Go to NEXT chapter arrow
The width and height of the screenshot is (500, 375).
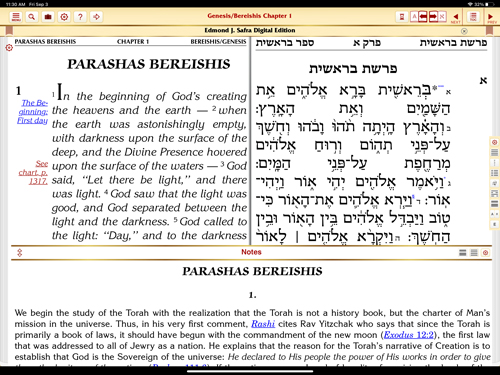[x=456, y=17]
